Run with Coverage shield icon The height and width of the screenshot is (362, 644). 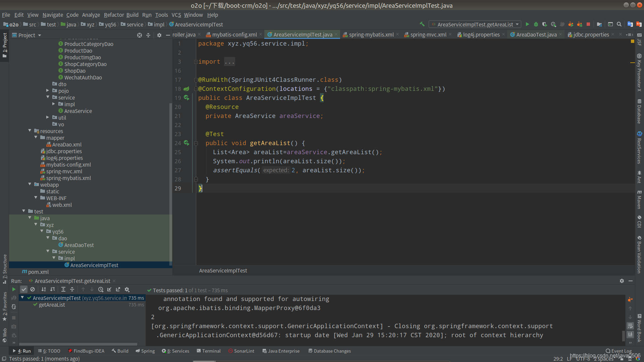pos(545,24)
